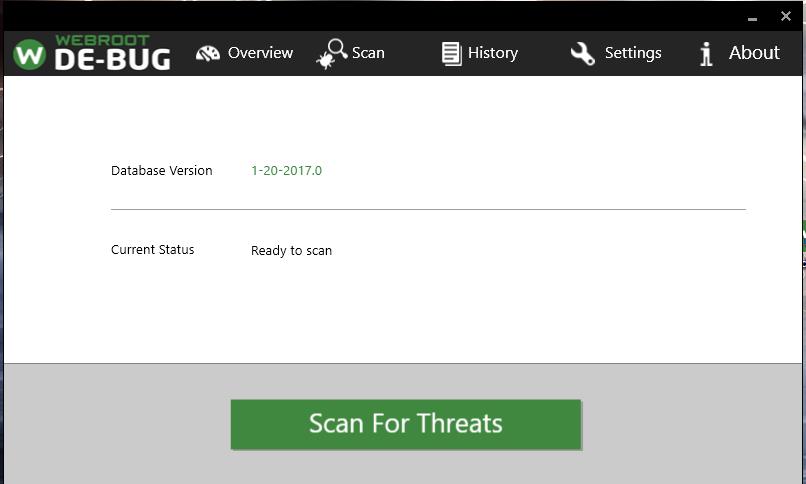Click the History document icon

click(452, 53)
